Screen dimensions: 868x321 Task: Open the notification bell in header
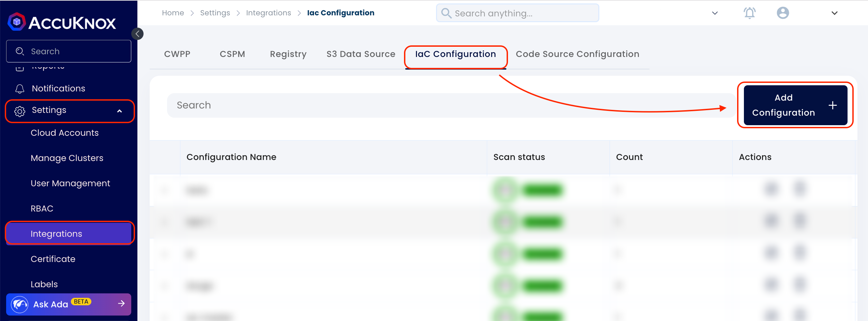coord(749,13)
